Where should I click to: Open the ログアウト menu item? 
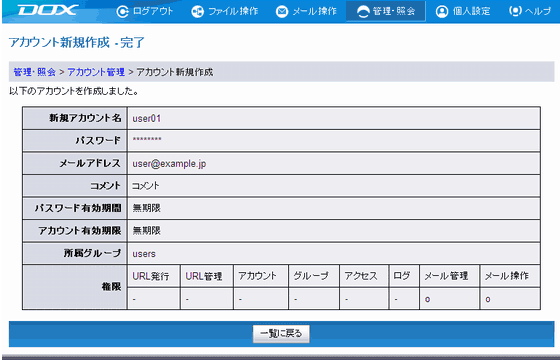pyautogui.click(x=145, y=11)
